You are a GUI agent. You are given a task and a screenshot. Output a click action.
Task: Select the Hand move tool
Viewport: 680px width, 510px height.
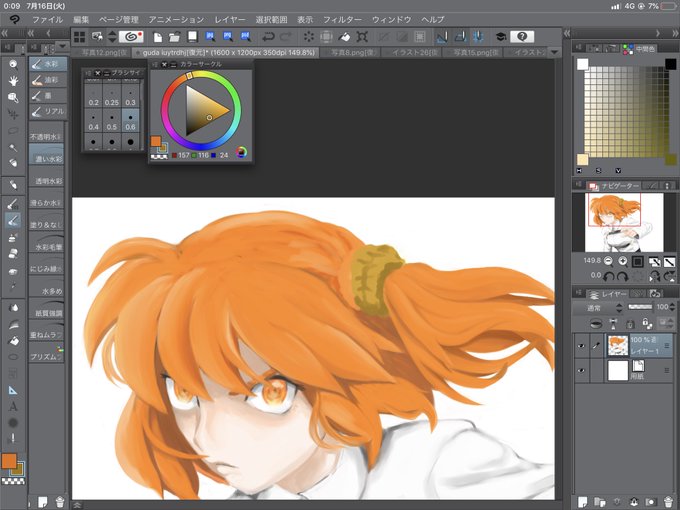pyautogui.click(x=13, y=81)
